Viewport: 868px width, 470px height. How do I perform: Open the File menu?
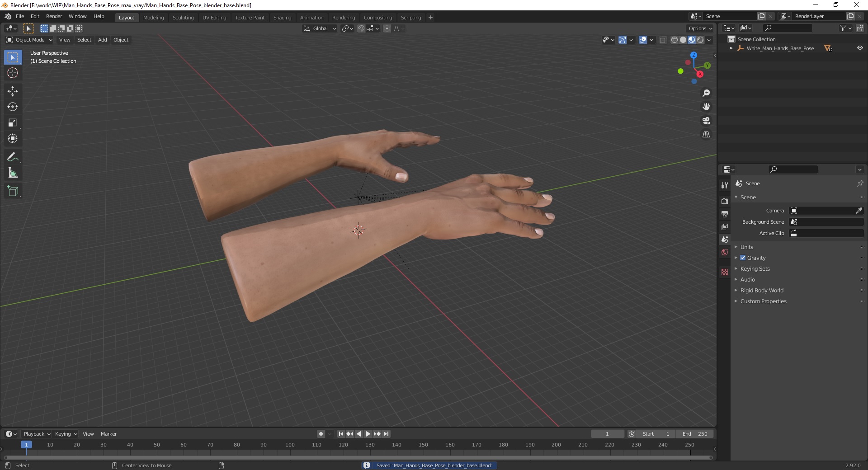(x=20, y=16)
